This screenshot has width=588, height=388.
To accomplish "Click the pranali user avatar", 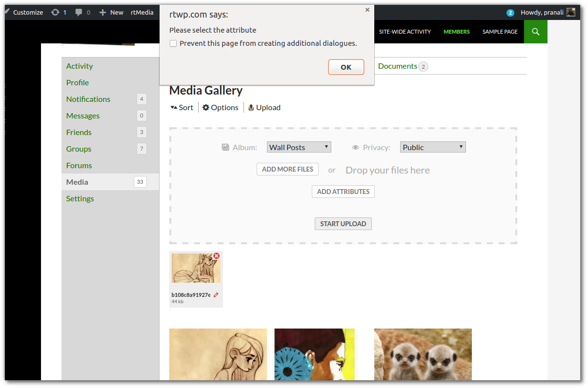I will pos(570,12).
